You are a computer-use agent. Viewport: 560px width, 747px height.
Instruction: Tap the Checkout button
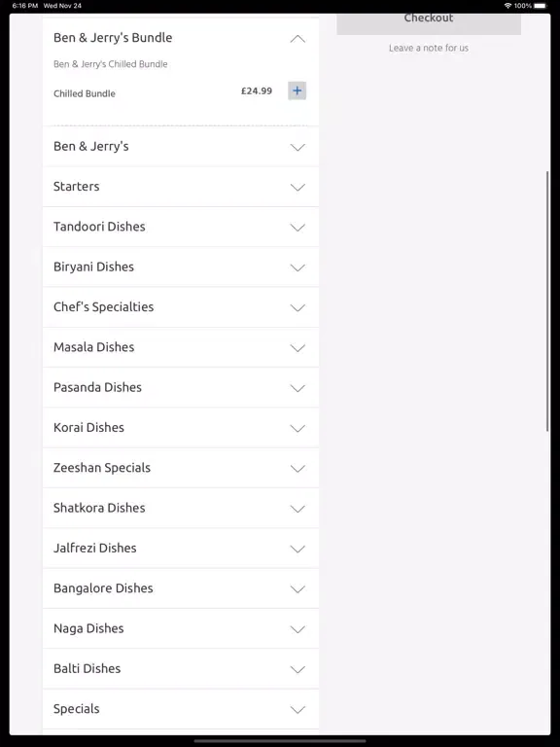[429, 23]
